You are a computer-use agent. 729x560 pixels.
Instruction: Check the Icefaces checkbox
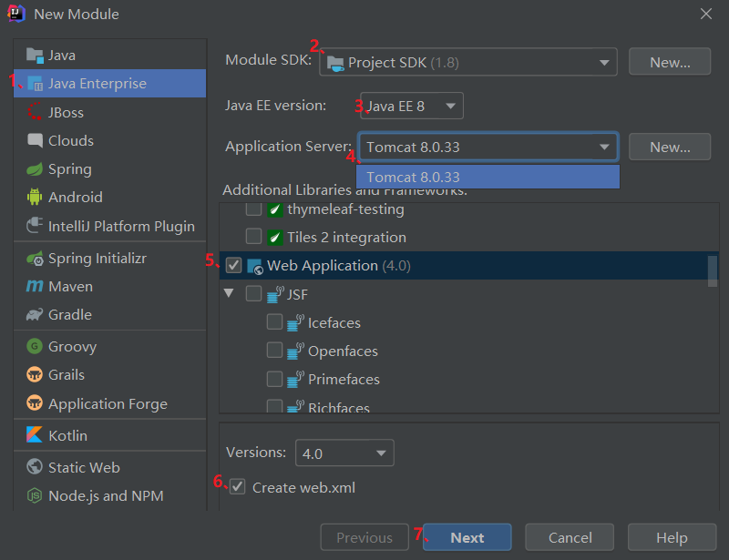pyautogui.click(x=274, y=321)
